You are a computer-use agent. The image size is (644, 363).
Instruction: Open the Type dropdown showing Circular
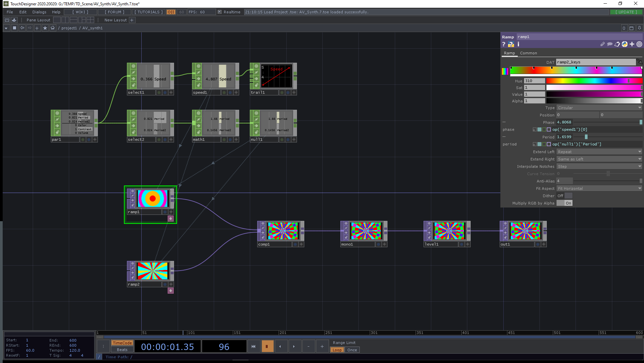599,108
